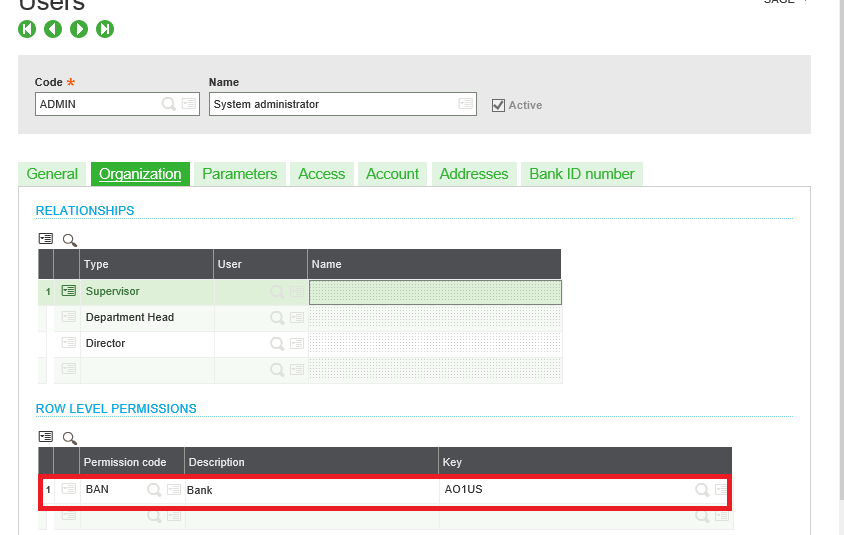844x535 pixels.
Task: Click the Type column header
Action: click(146, 264)
